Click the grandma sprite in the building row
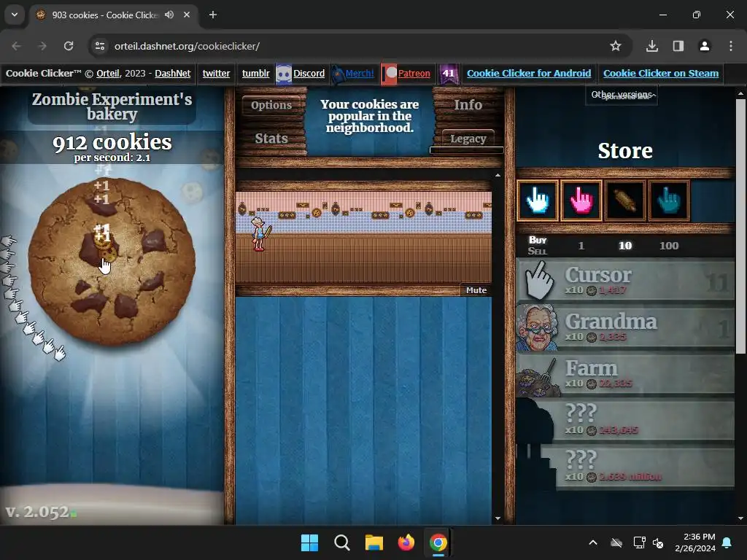This screenshot has width=747, height=560. click(x=260, y=234)
